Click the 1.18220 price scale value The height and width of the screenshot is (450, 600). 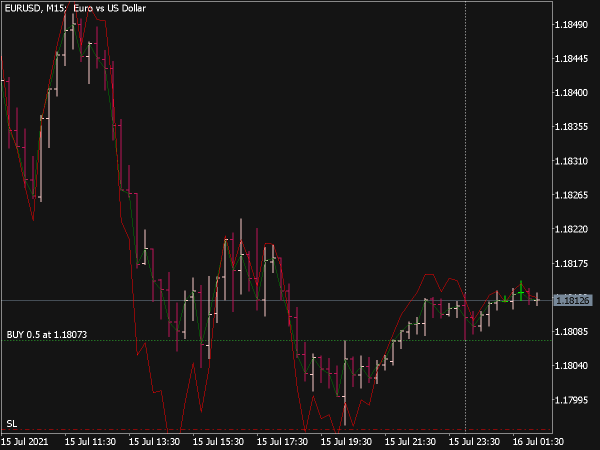click(571, 229)
